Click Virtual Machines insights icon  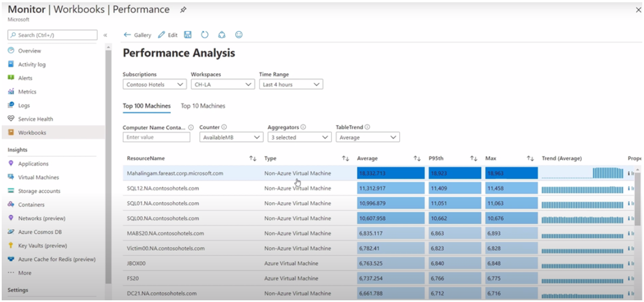[x=11, y=177]
